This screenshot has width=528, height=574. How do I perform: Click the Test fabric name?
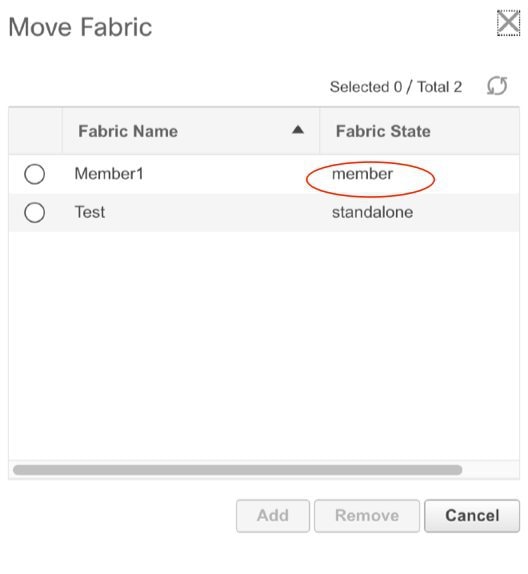(x=90, y=212)
